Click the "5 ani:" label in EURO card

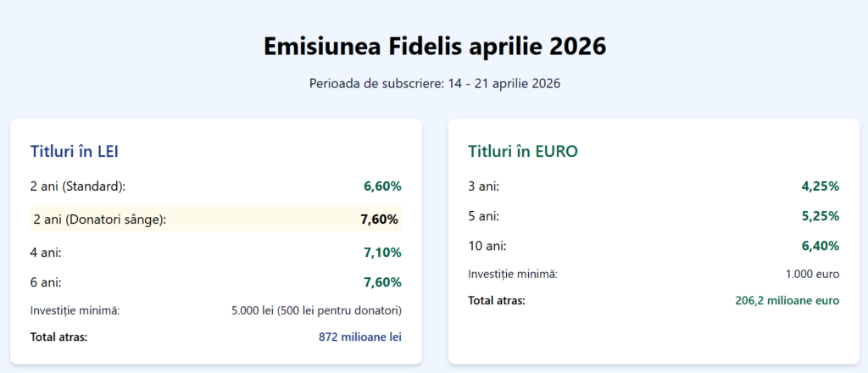coord(483,216)
